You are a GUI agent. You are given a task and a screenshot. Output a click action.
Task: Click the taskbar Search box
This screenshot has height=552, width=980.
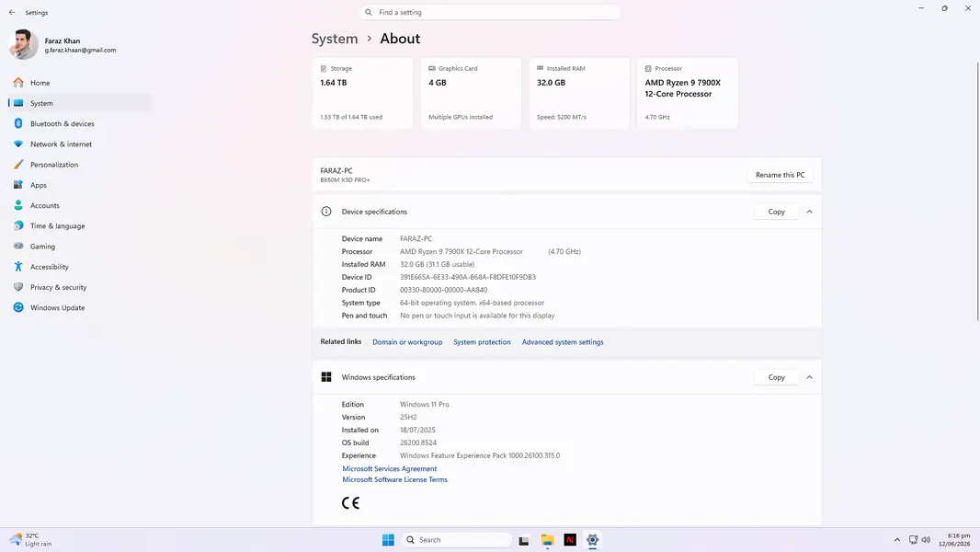point(456,540)
